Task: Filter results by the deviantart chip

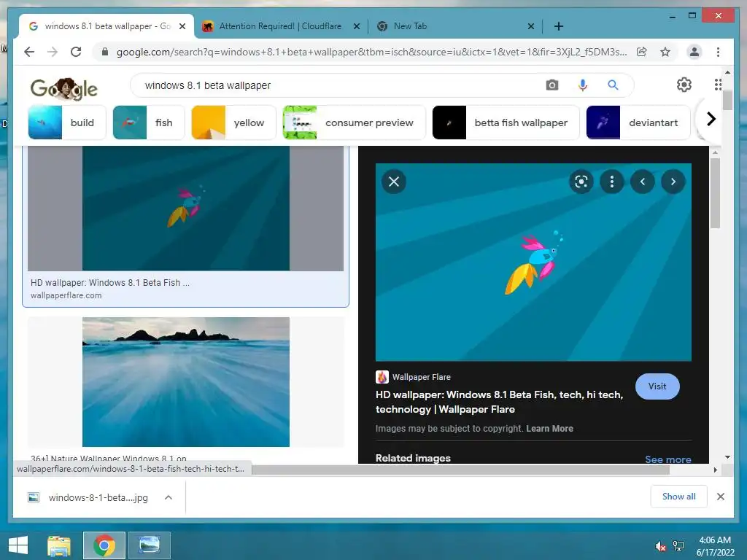Action: 638,122
